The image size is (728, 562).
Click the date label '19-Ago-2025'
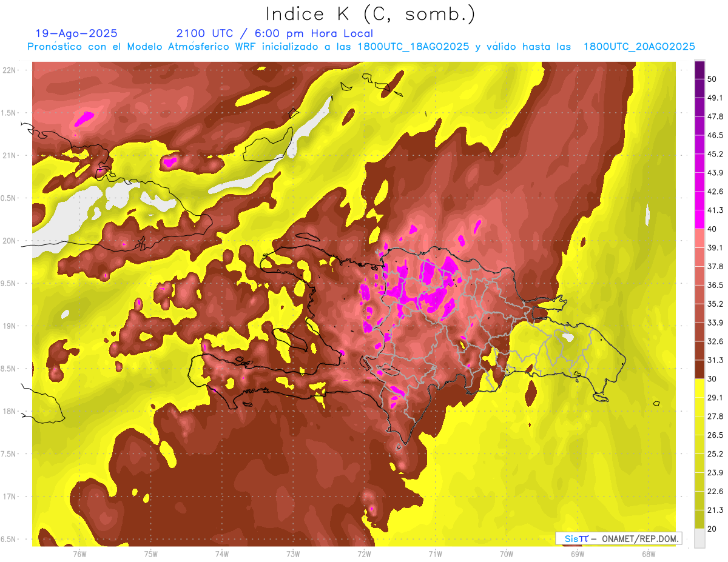point(76,33)
